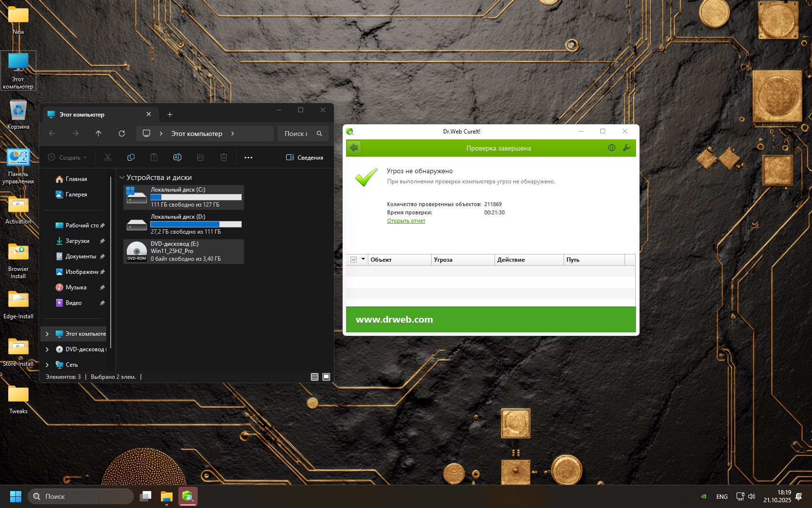Image resolution: width=812 pixels, height=508 pixels.
Task: Click the green back arrow in Dr.Web
Action: (x=354, y=148)
